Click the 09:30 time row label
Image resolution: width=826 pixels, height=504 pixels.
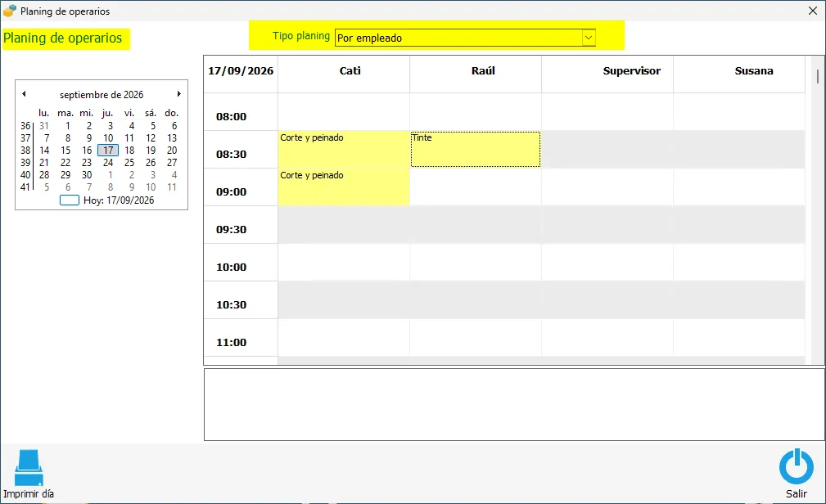[231, 230]
